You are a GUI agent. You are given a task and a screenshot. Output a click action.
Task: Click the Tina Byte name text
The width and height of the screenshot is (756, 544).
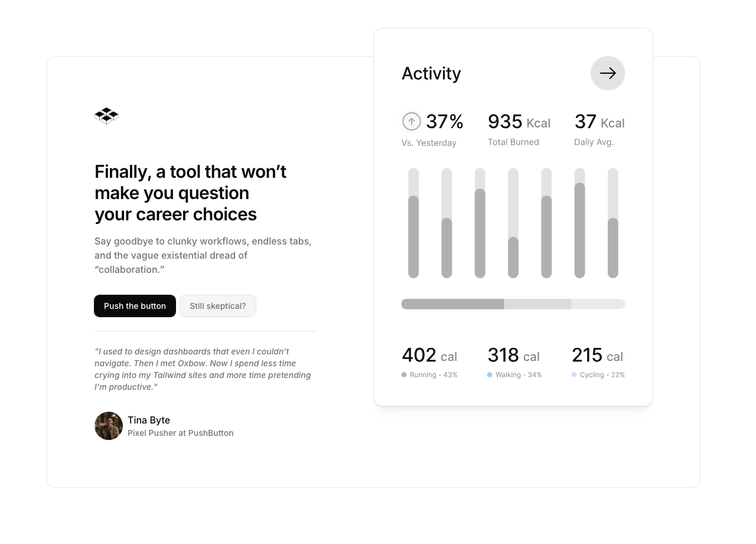pyautogui.click(x=149, y=420)
